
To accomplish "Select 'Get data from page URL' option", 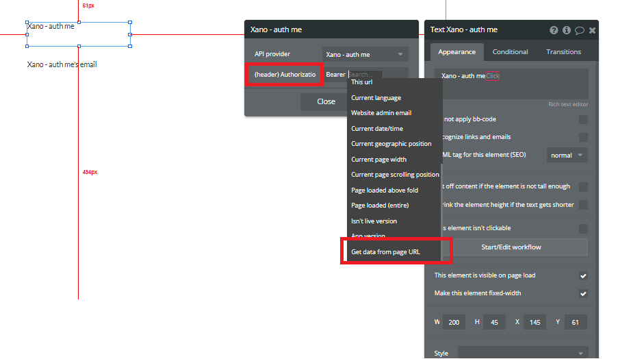I will tap(385, 252).
